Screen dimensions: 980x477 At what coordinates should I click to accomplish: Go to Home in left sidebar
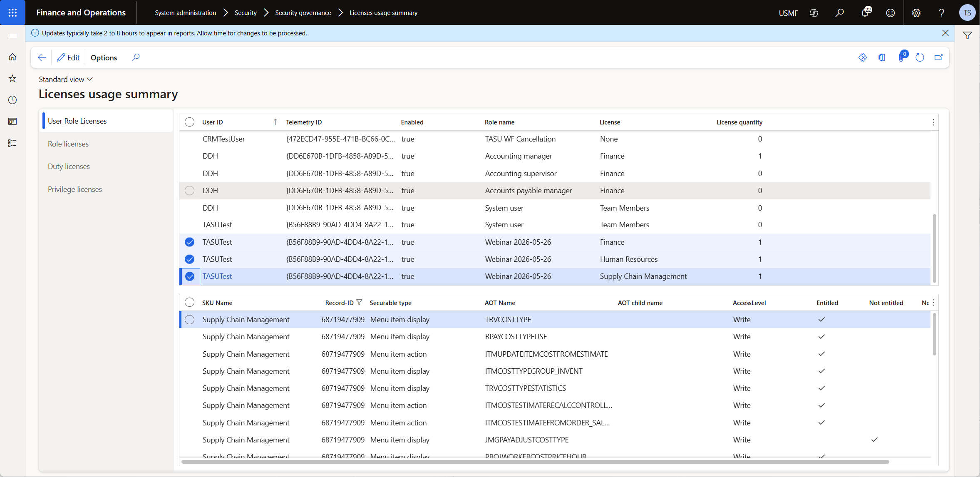point(12,57)
